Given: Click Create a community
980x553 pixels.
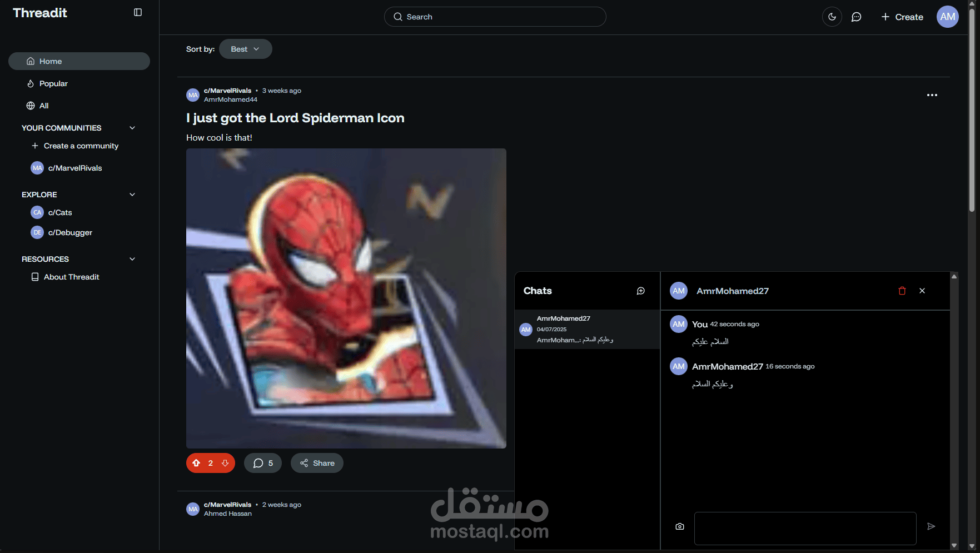Looking at the screenshot, I should 74,146.
